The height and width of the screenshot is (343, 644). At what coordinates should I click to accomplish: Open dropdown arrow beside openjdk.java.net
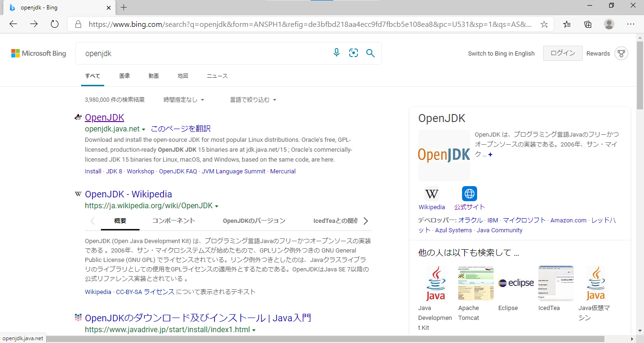[x=144, y=130]
